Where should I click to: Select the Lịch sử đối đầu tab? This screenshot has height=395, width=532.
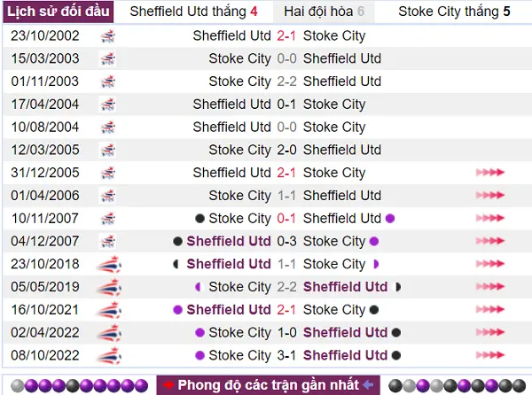point(58,12)
